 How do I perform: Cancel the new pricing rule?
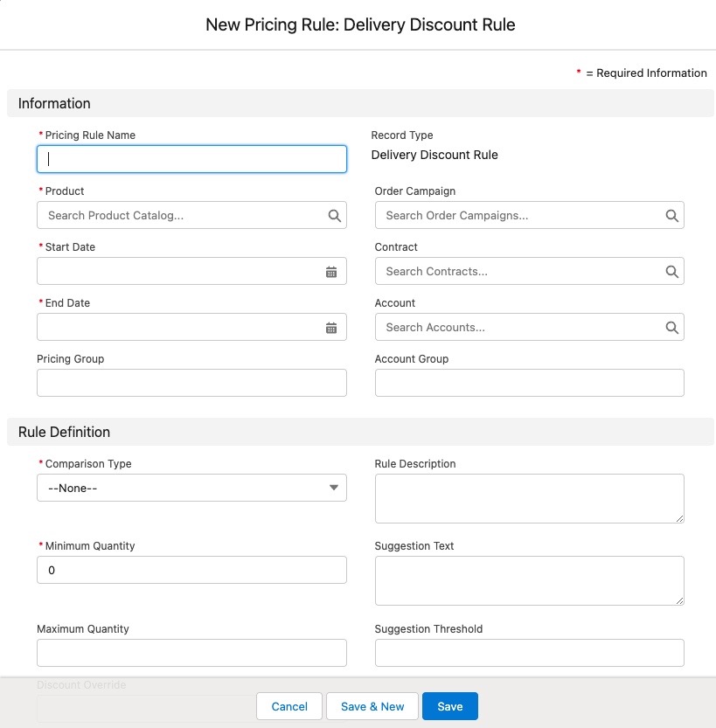[x=289, y=706]
